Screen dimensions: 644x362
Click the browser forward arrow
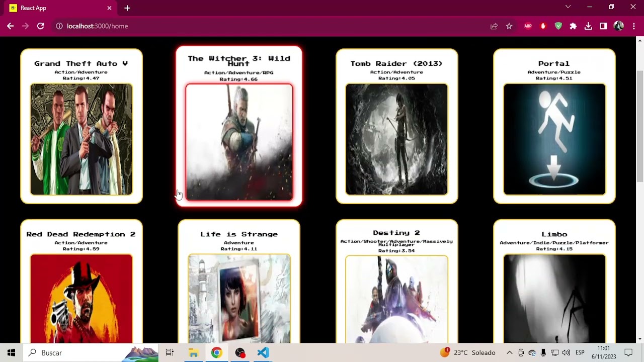[x=26, y=26]
